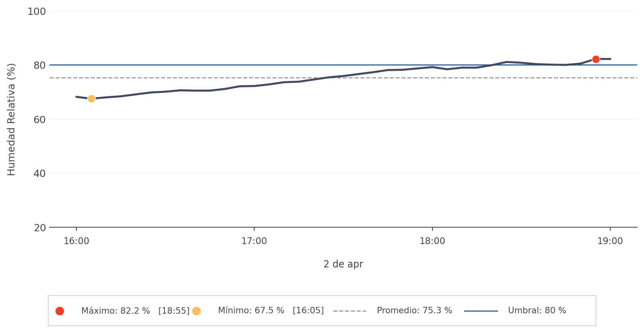
Task: Click the Umbral: 80 % legend label
Action: click(x=537, y=311)
